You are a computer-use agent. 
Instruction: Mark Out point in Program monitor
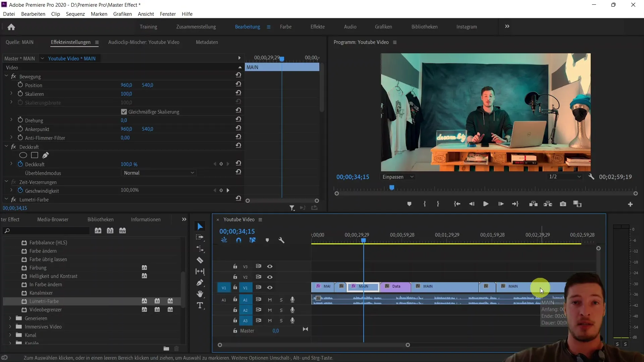[x=438, y=204]
